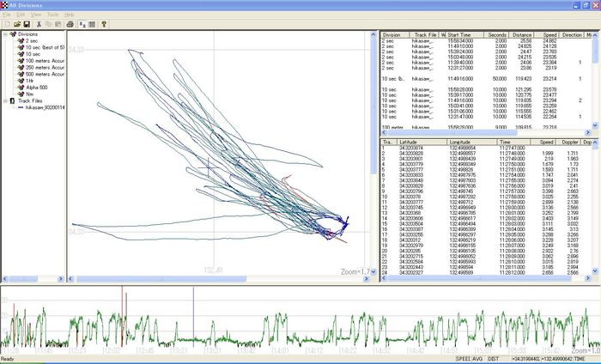Click the Help question mark icon
This screenshot has width=601, height=364.
coord(103,24)
